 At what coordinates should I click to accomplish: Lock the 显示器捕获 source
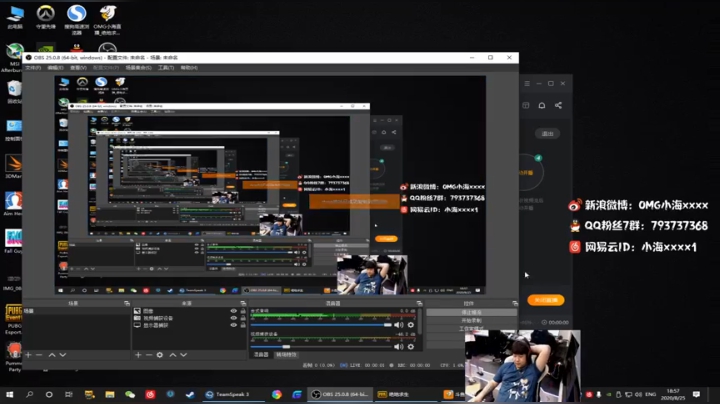click(243, 325)
